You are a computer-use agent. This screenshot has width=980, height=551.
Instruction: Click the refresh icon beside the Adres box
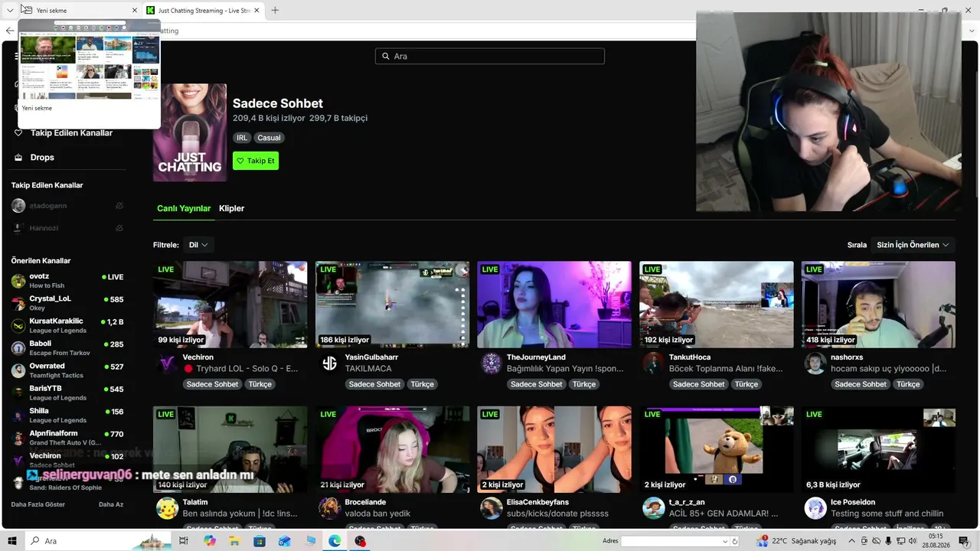coord(735,541)
